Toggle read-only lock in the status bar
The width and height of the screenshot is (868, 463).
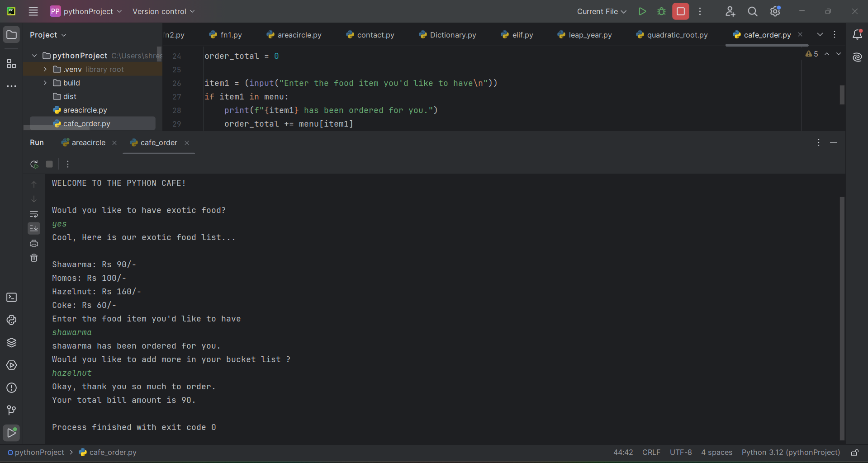pyautogui.click(x=854, y=453)
